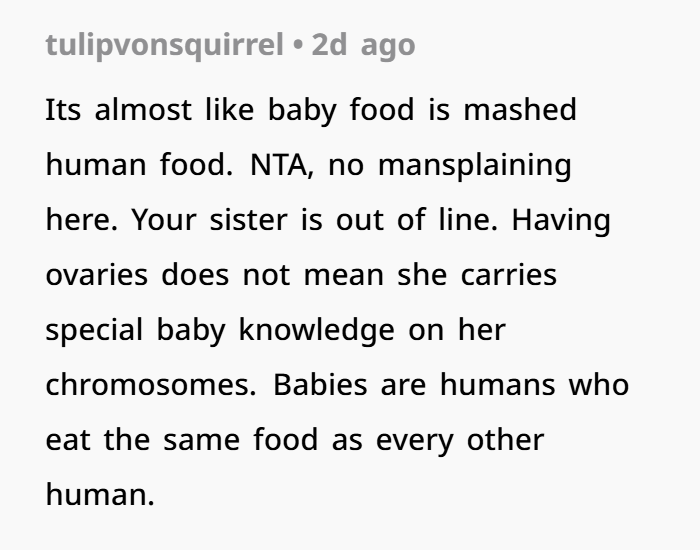Click the word "special" in the comment
Screen dimensions: 700x550
(99, 330)
